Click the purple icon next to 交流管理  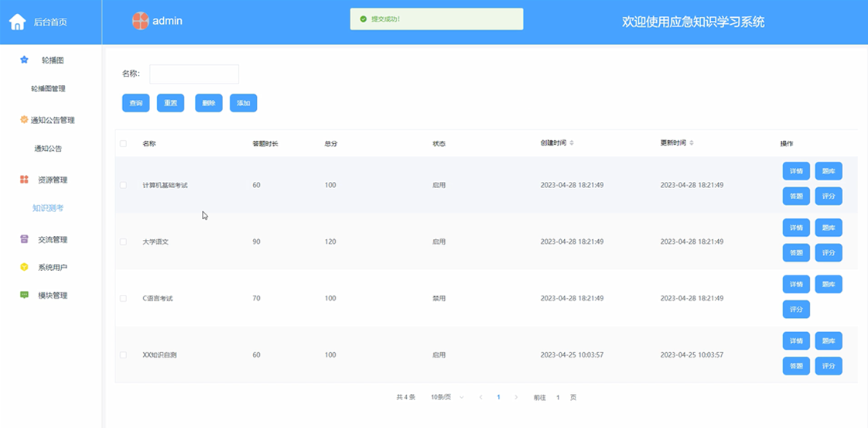[24, 239]
